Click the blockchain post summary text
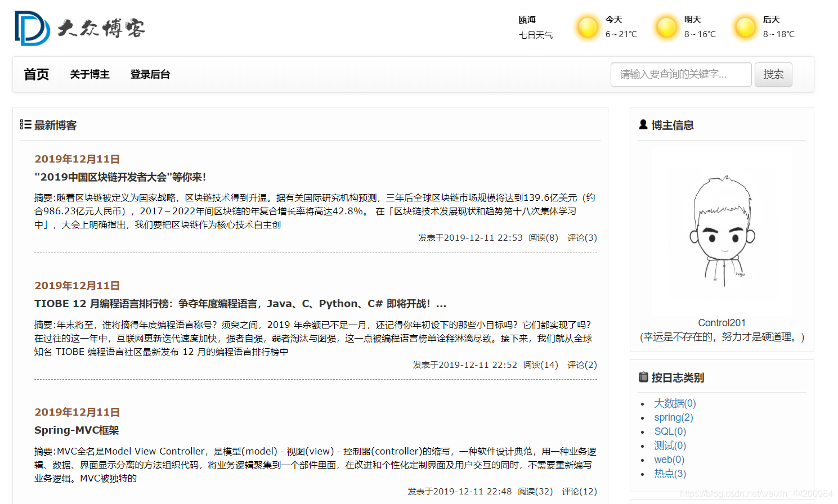 click(315, 211)
